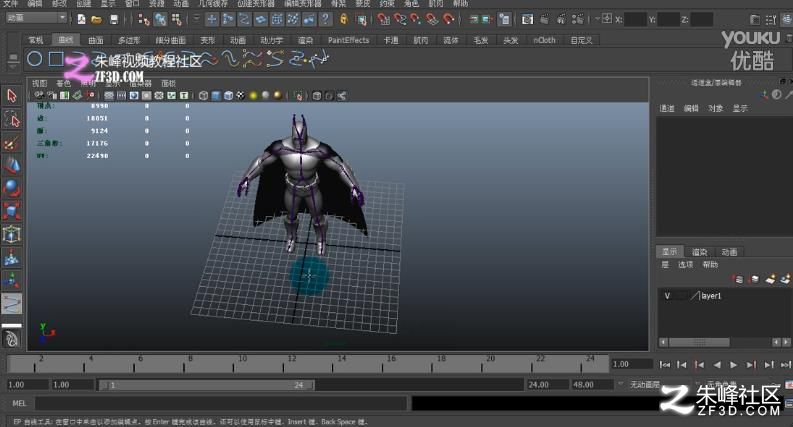Image resolution: width=793 pixels, height=427 pixels.
Task: Create a NURBS square from the shelf
Action: [56, 59]
